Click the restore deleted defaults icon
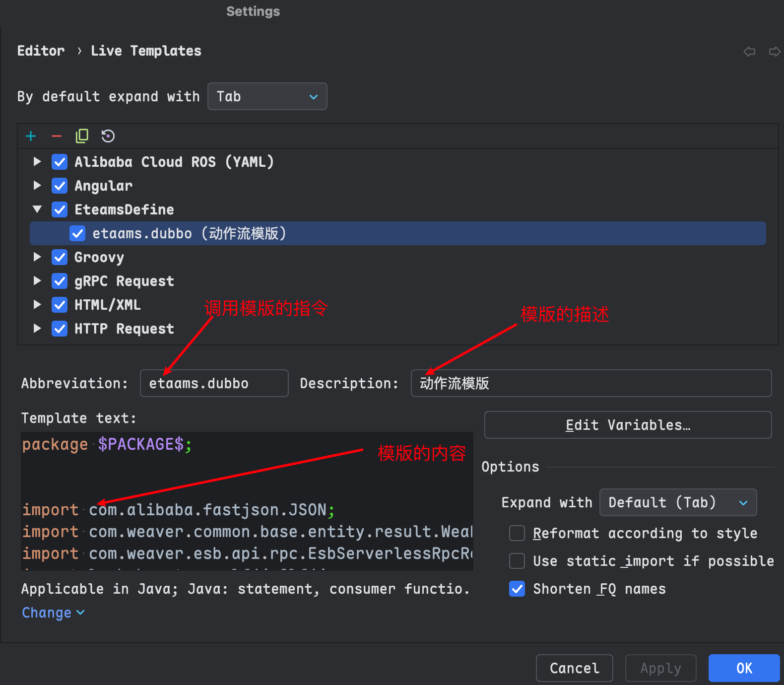 (x=108, y=136)
